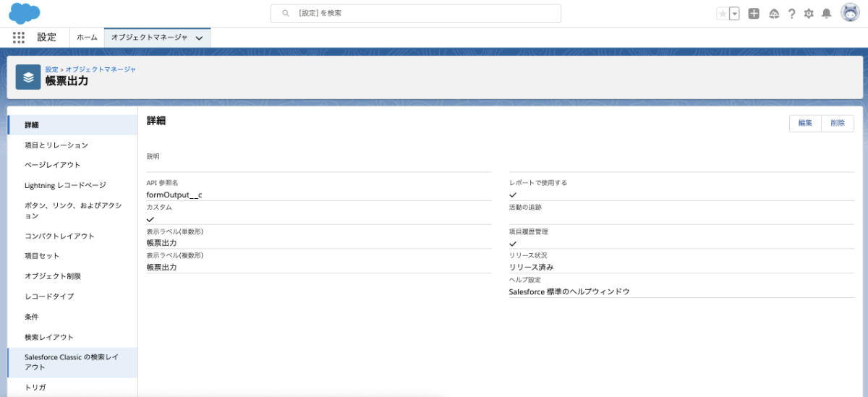Open 検索レイアウト in the sidebar
The height and width of the screenshot is (397, 868).
72,337
